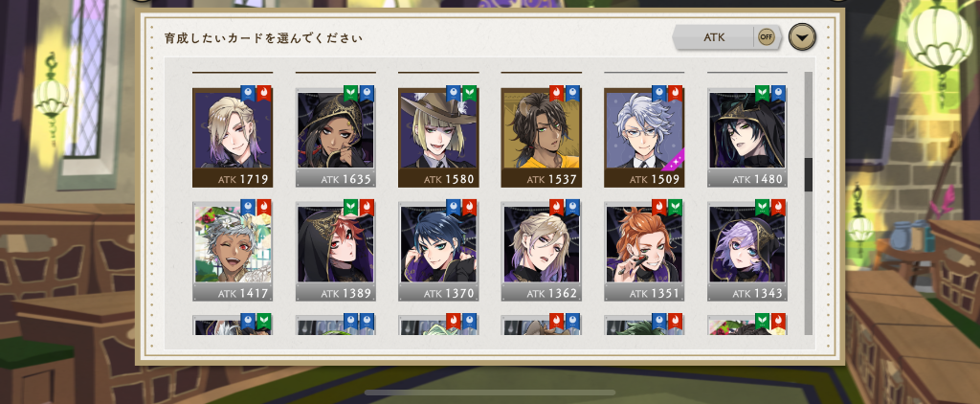The width and height of the screenshot is (980, 404).
Task: Click the purple star badge on ATK 1509 card
Action: pyautogui.click(x=675, y=160)
